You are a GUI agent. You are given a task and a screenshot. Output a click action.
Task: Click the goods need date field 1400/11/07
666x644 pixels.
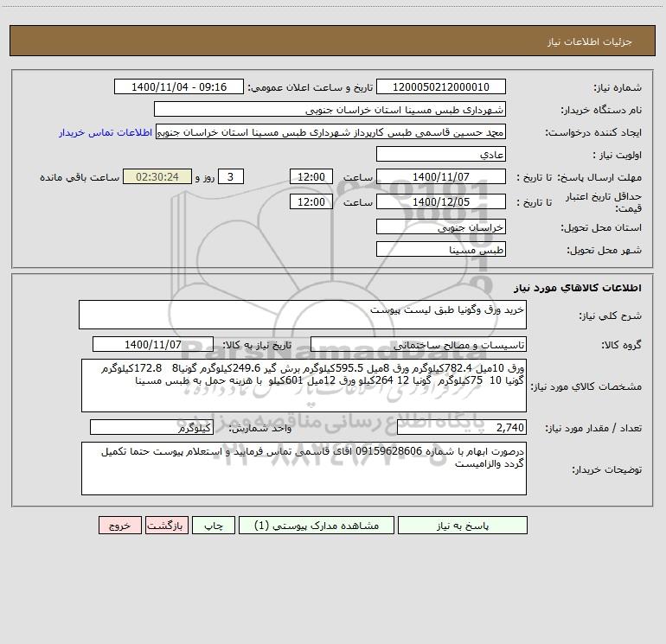153,344
